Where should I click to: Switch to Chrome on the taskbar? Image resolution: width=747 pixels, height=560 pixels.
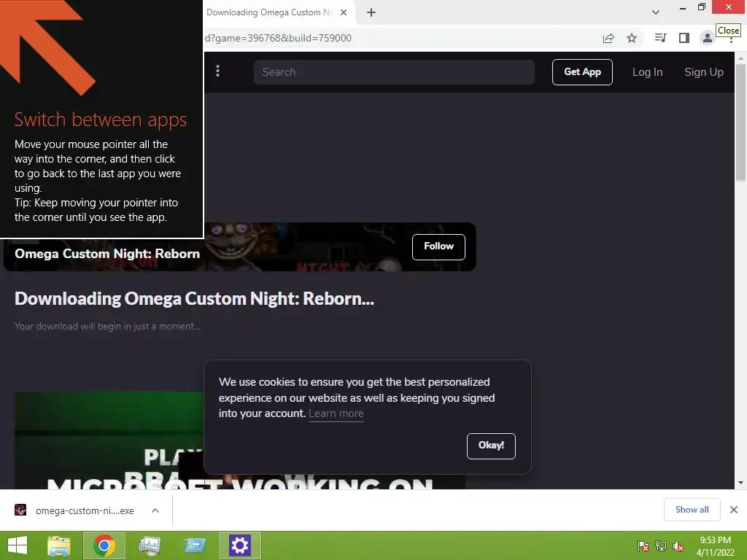pos(104,545)
